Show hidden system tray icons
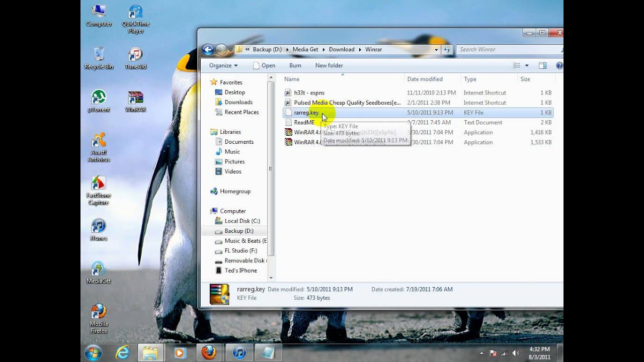This screenshot has width=644, height=362. click(x=482, y=353)
